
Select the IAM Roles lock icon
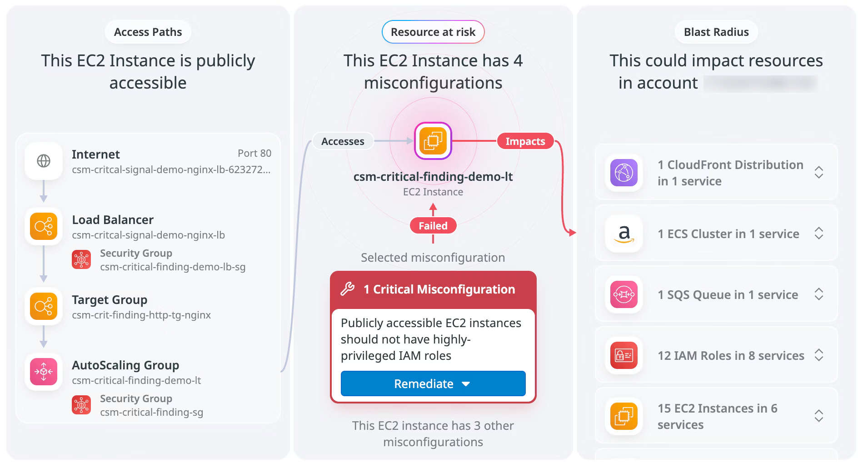[x=623, y=355]
